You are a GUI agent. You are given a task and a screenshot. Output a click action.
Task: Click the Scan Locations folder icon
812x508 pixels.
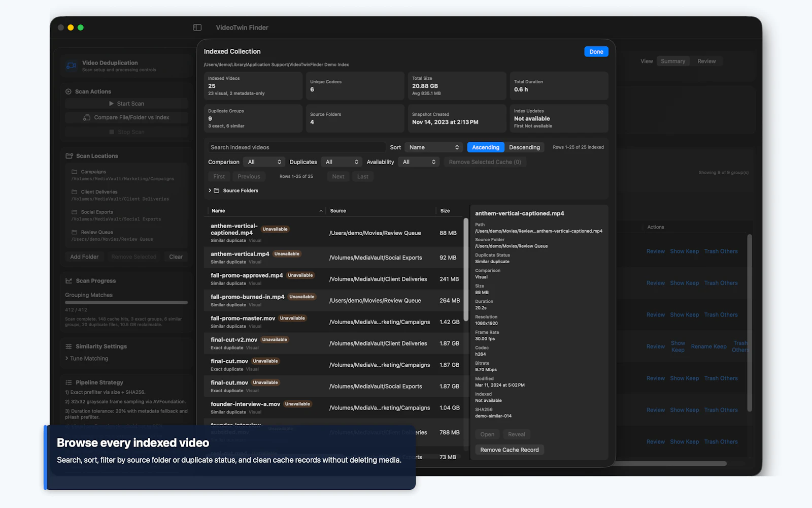pos(69,156)
